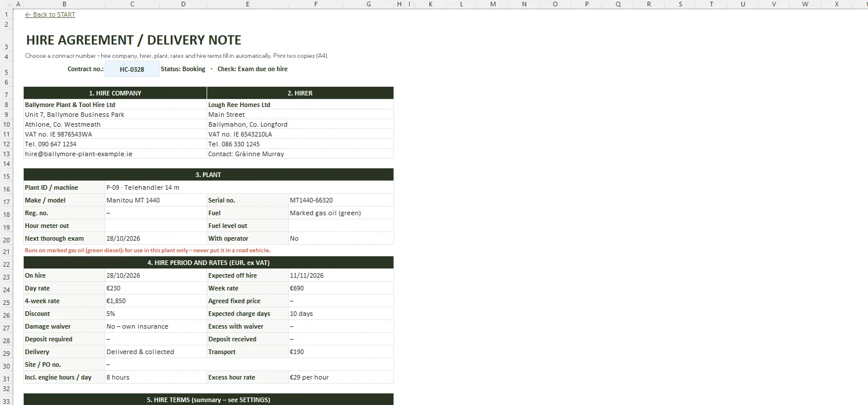868x405 pixels.
Task: Select Discount value 5%
Action: coord(156,314)
